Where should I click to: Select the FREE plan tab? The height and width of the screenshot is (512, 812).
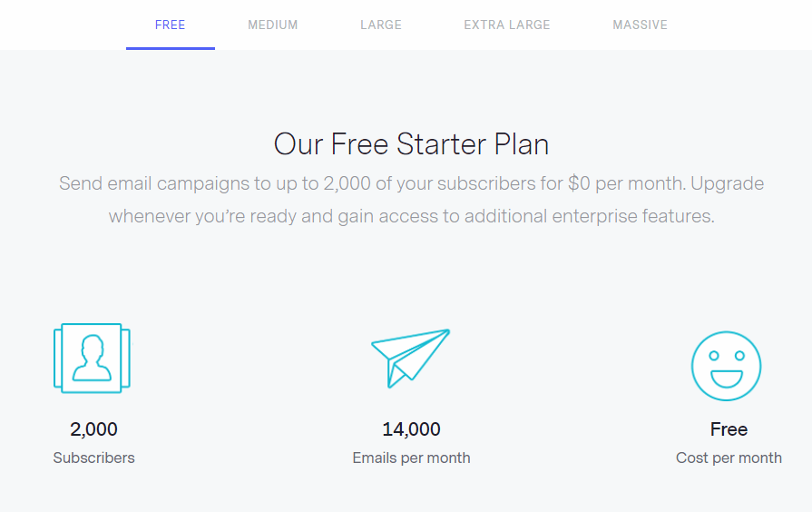click(x=170, y=25)
